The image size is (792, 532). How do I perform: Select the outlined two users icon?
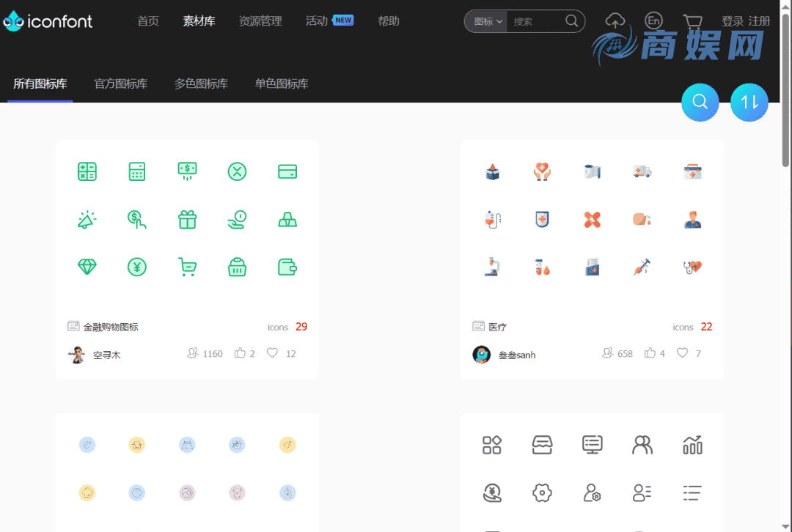point(642,445)
